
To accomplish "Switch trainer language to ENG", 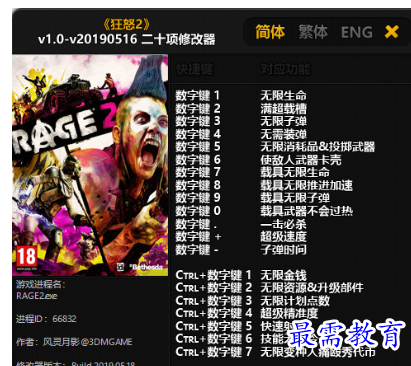I will pyautogui.click(x=357, y=32).
